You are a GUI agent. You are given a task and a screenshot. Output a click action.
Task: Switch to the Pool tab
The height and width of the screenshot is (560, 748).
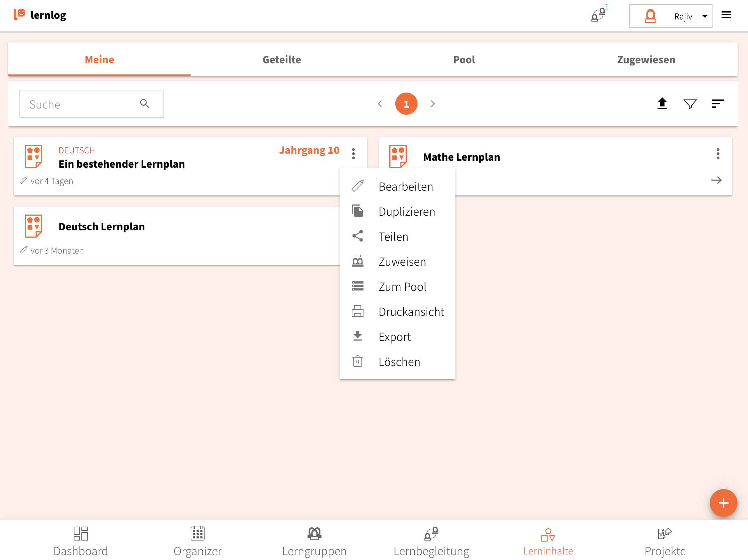point(464,59)
